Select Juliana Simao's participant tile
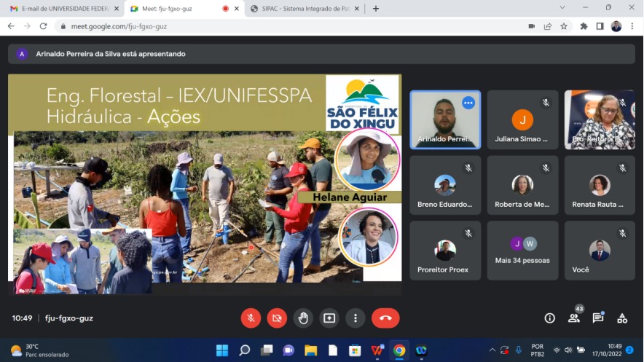The height and width of the screenshot is (362, 644). pos(522,120)
